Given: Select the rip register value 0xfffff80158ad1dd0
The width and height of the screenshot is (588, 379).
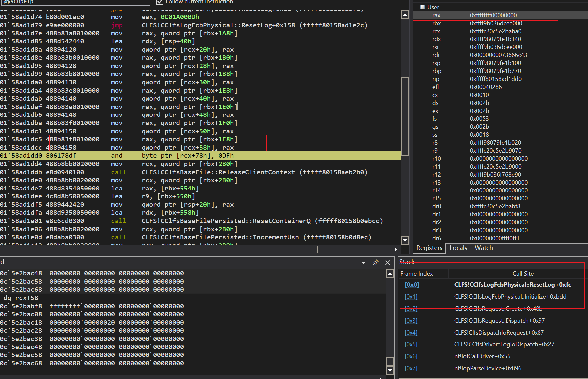Looking at the screenshot, I should coord(496,79).
